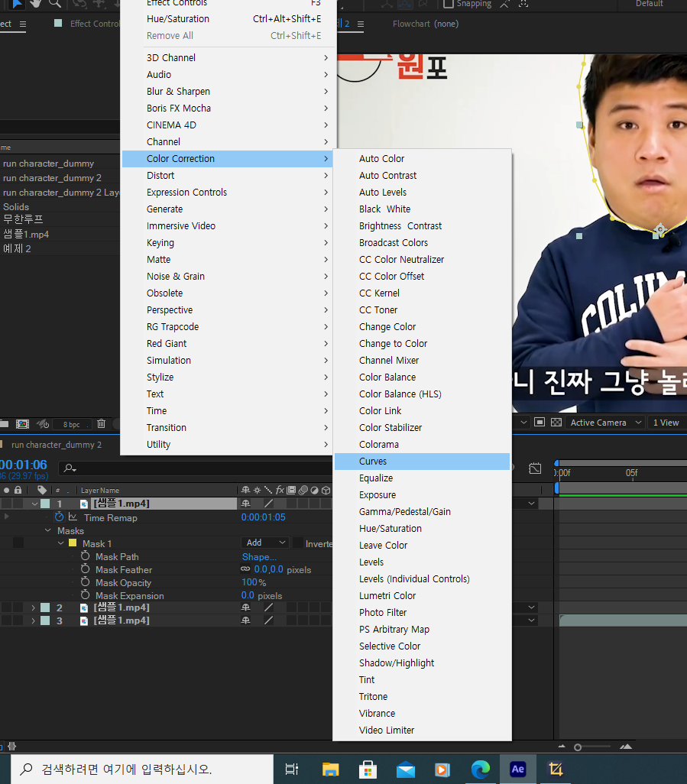Open the Blur & Sharpen submenu

[228, 92]
